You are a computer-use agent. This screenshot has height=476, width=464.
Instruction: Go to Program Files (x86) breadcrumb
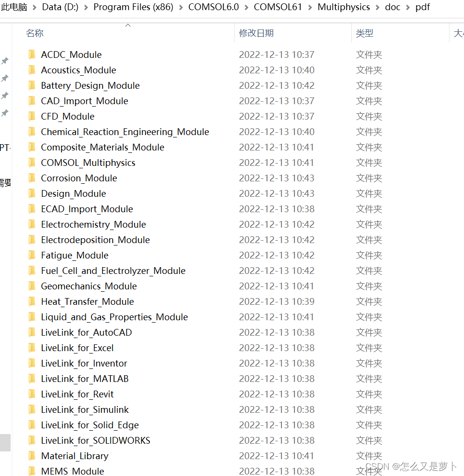(133, 7)
